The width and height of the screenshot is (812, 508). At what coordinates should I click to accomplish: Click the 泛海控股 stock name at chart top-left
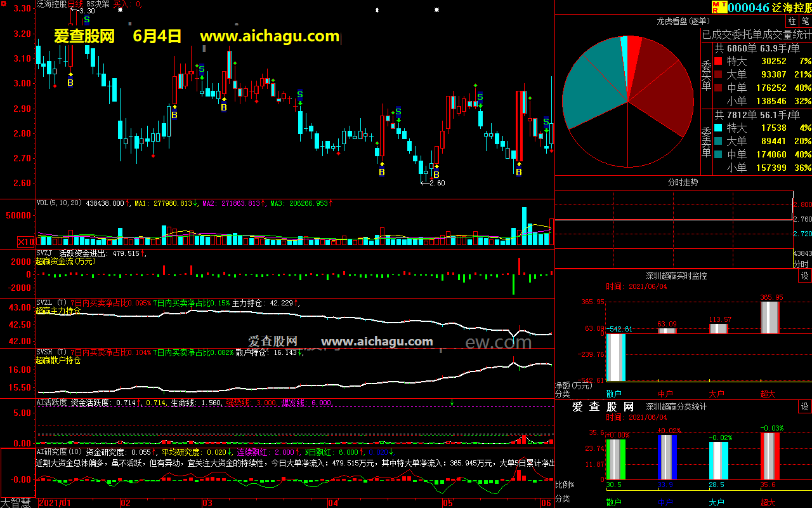click(51, 4)
